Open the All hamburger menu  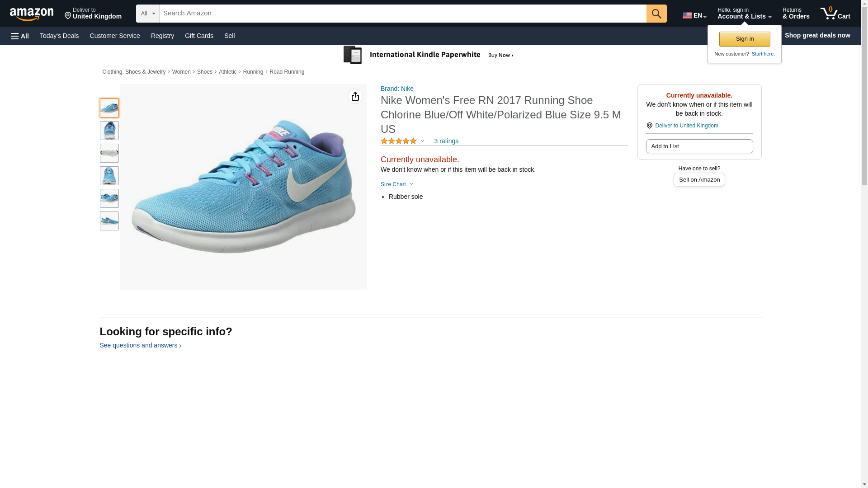coord(20,36)
